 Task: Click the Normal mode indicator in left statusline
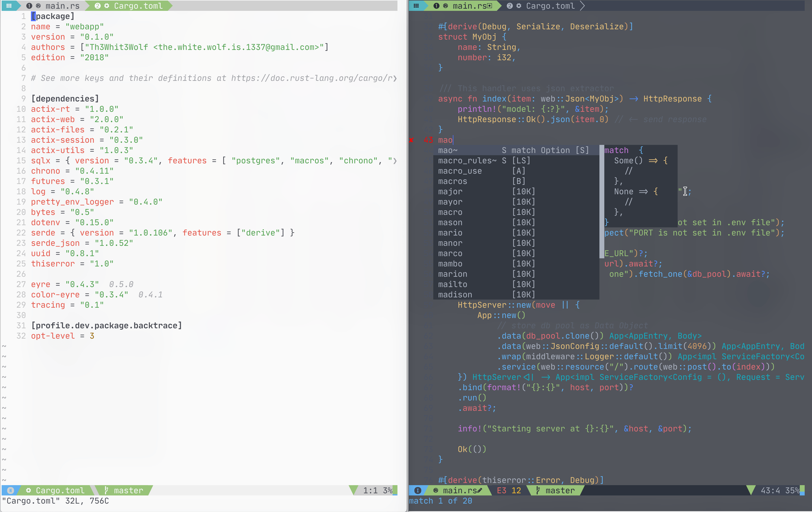[x=11, y=490]
